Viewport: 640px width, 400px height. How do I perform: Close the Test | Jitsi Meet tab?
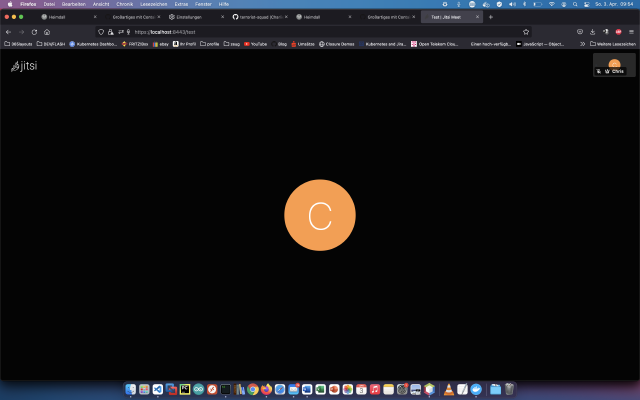coord(478,17)
